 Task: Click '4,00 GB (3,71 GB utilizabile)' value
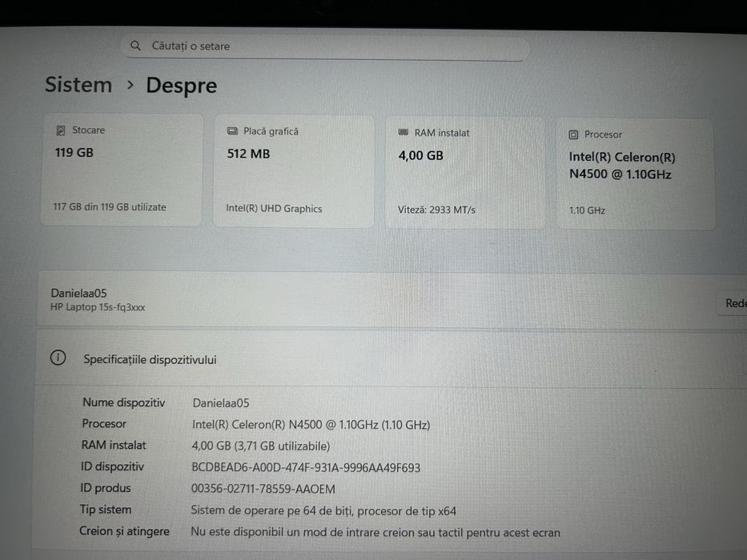(x=260, y=446)
